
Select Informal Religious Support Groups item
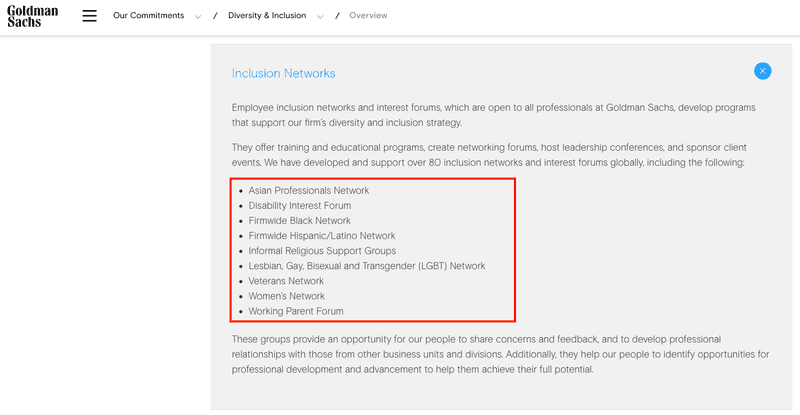(322, 251)
